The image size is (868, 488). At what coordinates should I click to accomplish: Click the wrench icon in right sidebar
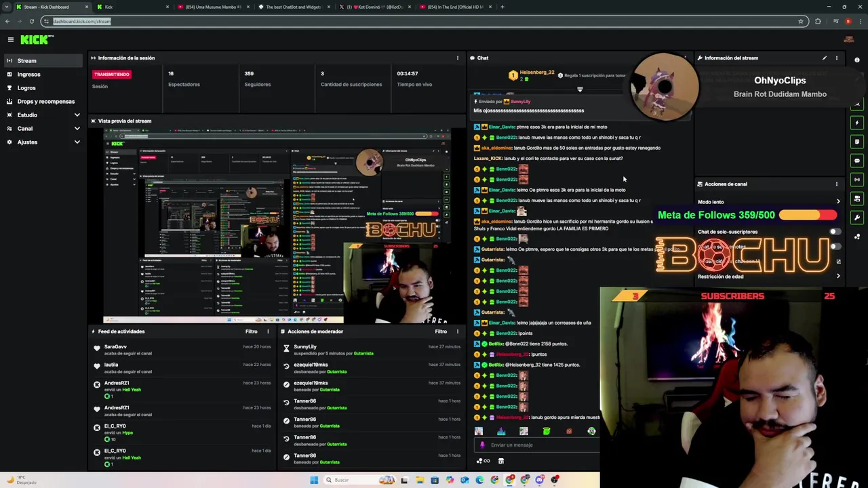coord(857,218)
